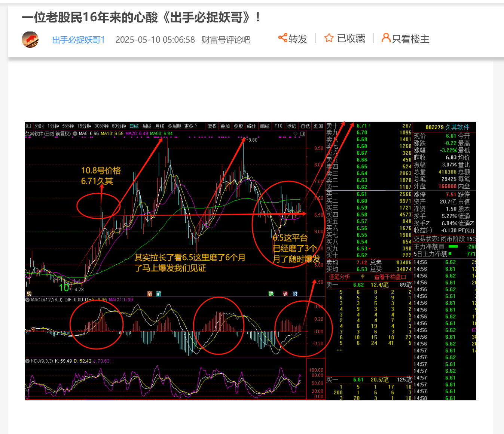Click the 久其软件 stock name in the quote panel
Screen dimensions: 504x434
click(457, 127)
